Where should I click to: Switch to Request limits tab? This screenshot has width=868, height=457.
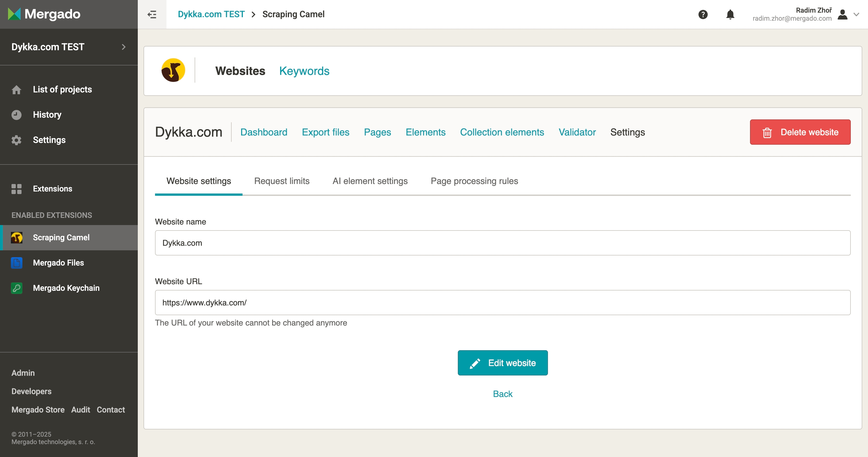pyautogui.click(x=282, y=181)
